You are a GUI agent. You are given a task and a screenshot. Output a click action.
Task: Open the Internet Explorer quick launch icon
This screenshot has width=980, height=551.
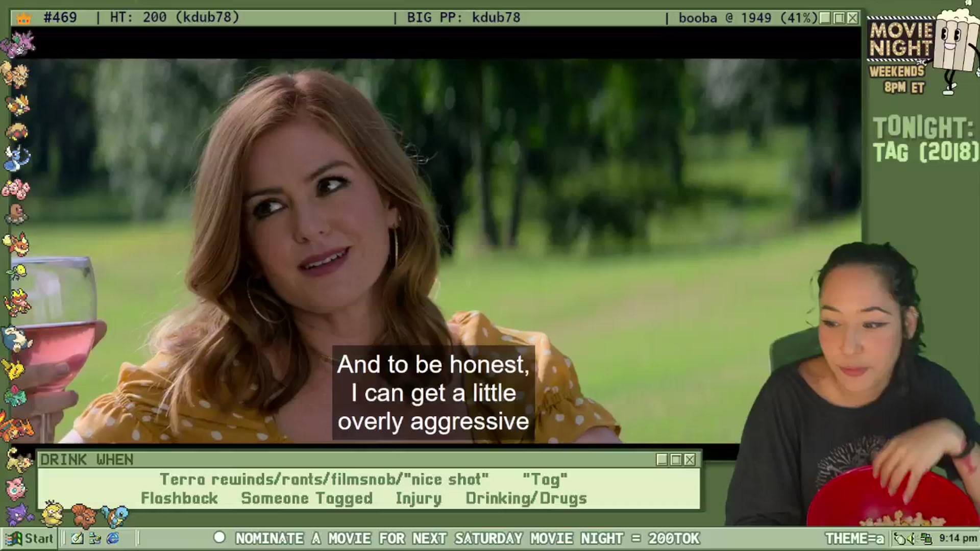(113, 538)
